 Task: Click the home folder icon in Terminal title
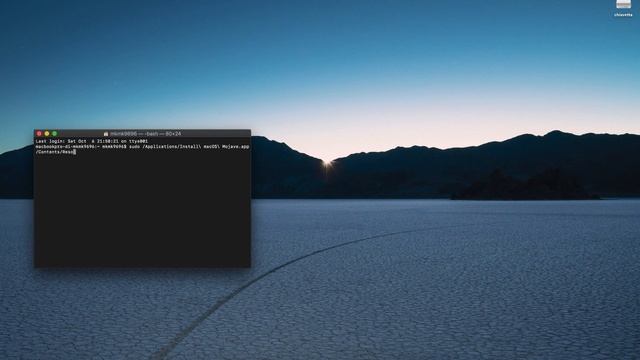[106, 133]
